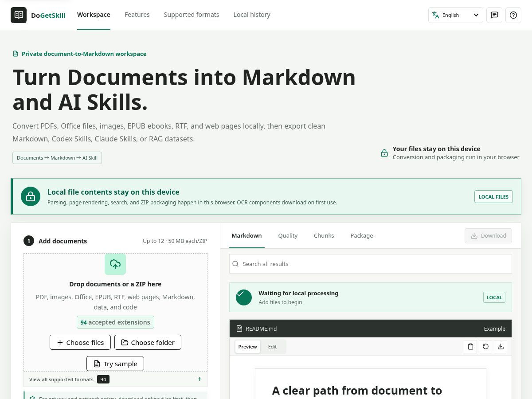
Task: Click the cloud upload icon
Action: point(115,264)
